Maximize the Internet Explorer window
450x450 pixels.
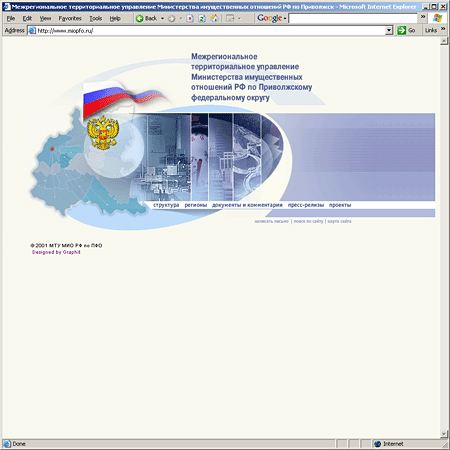434,6
